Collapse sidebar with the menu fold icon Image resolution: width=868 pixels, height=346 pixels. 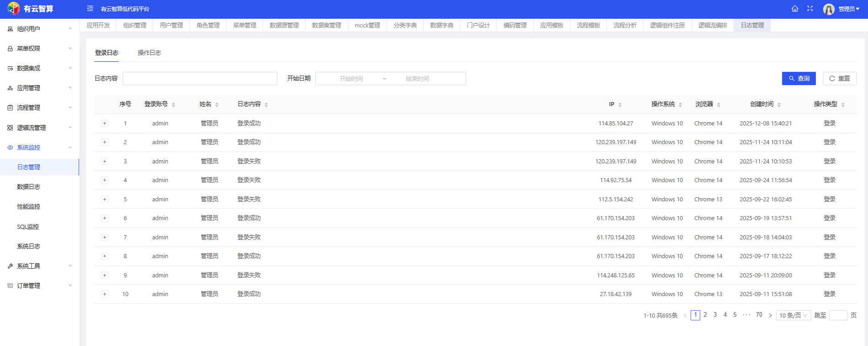click(90, 9)
